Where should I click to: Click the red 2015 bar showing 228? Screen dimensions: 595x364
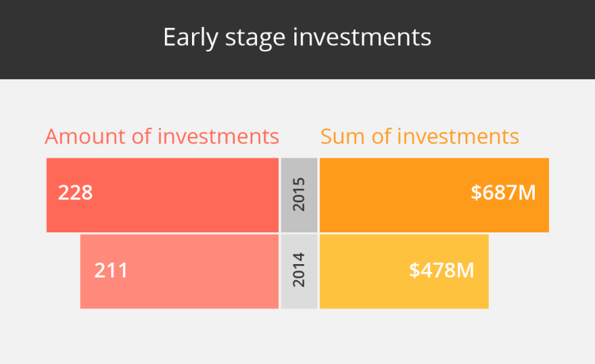click(x=163, y=195)
